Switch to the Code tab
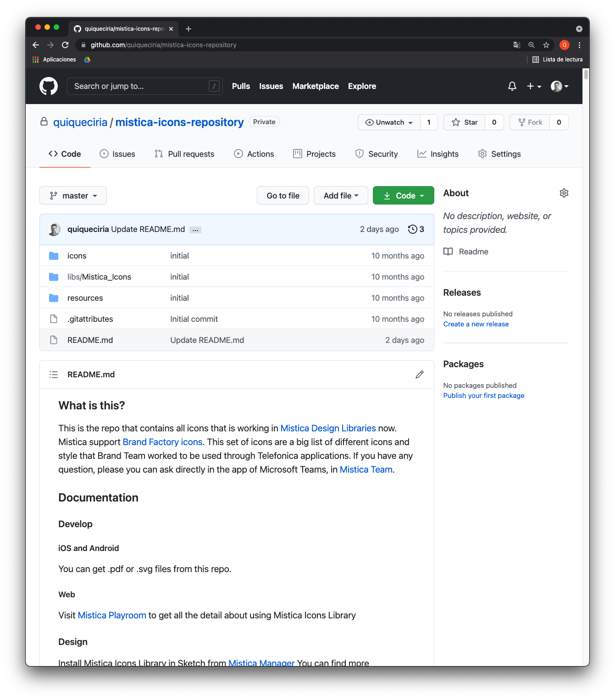This screenshot has width=615, height=700. click(65, 154)
